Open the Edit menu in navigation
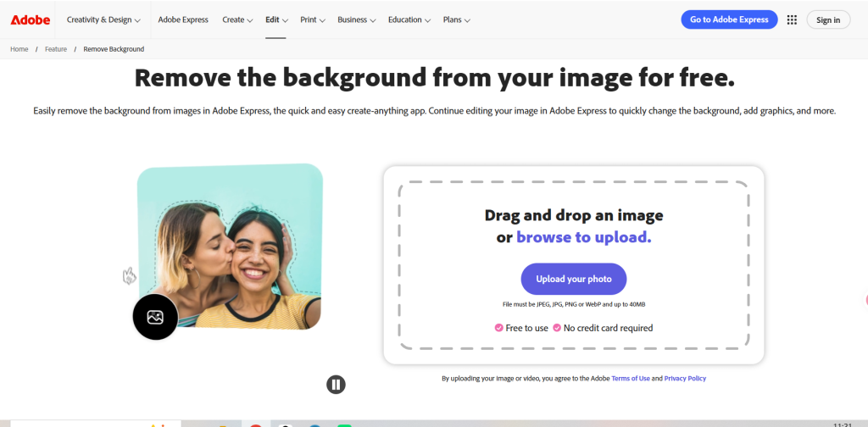 point(276,19)
